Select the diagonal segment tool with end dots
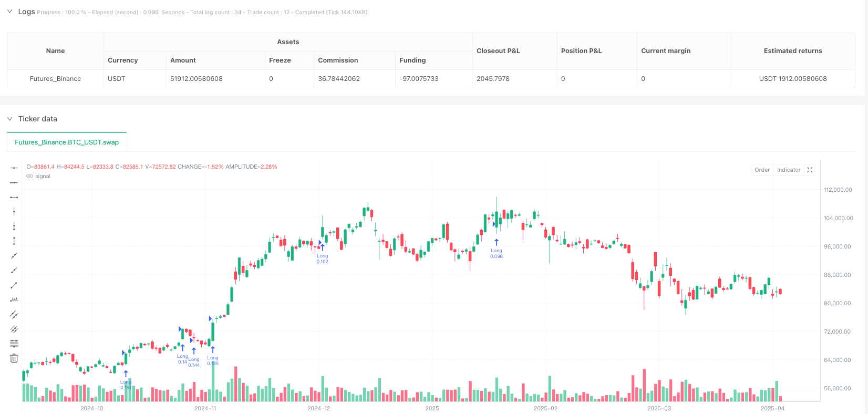Screen dimensions: 868x414 click(x=14, y=285)
